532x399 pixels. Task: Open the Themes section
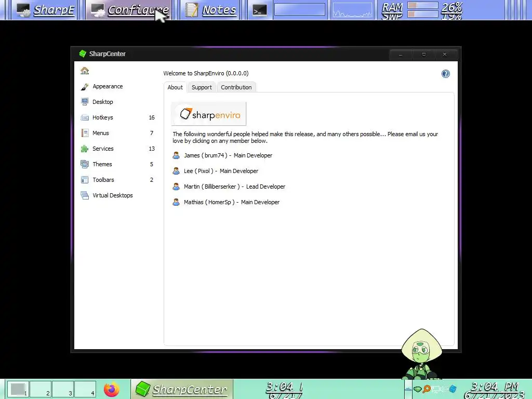click(x=102, y=164)
